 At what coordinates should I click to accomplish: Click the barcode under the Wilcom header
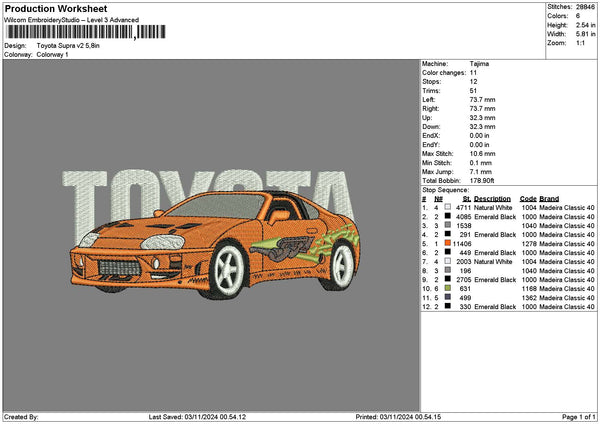(86, 32)
